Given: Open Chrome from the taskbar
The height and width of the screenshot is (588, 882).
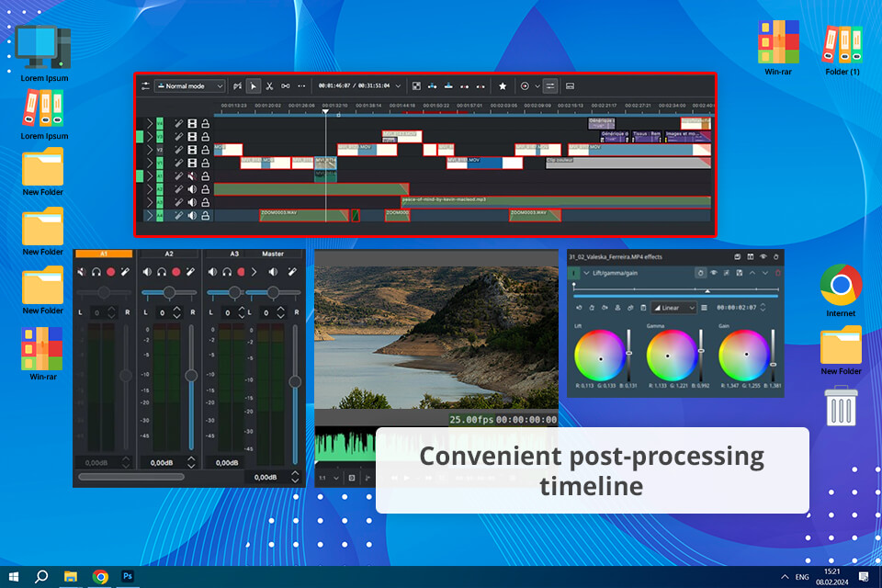Looking at the screenshot, I should [100, 576].
